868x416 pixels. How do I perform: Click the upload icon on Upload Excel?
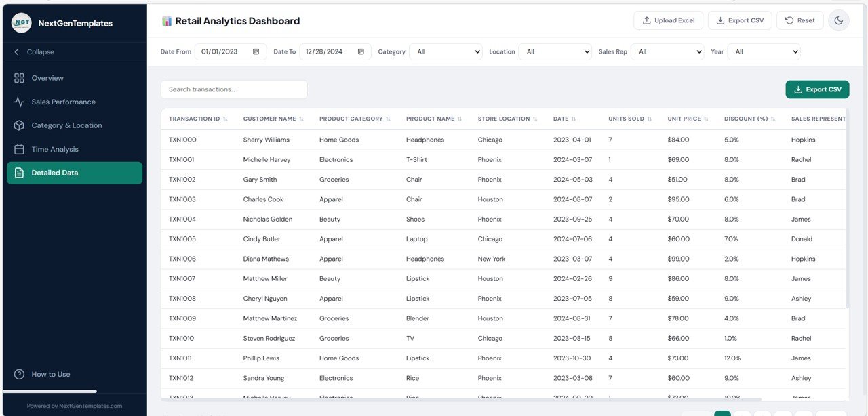(x=646, y=20)
